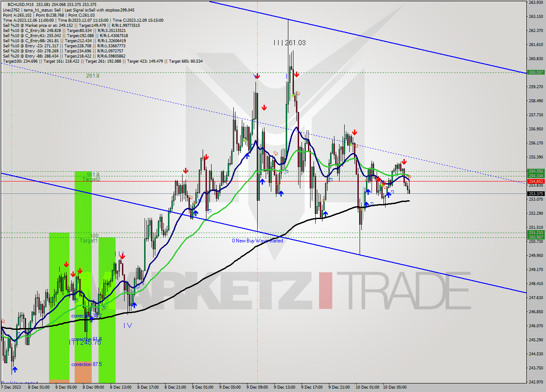Click the 'correction 61.8' label
The width and height of the screenshot is (546, 392).
(86, 339)
